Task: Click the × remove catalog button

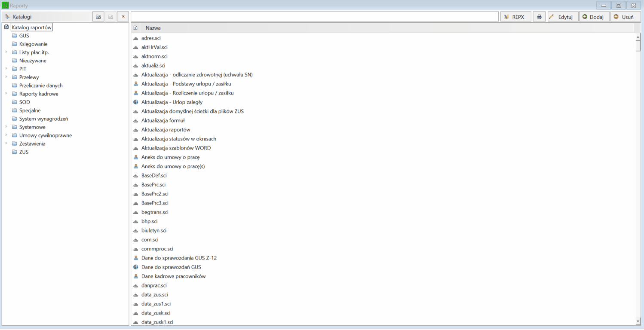Action: click(123, 17)
